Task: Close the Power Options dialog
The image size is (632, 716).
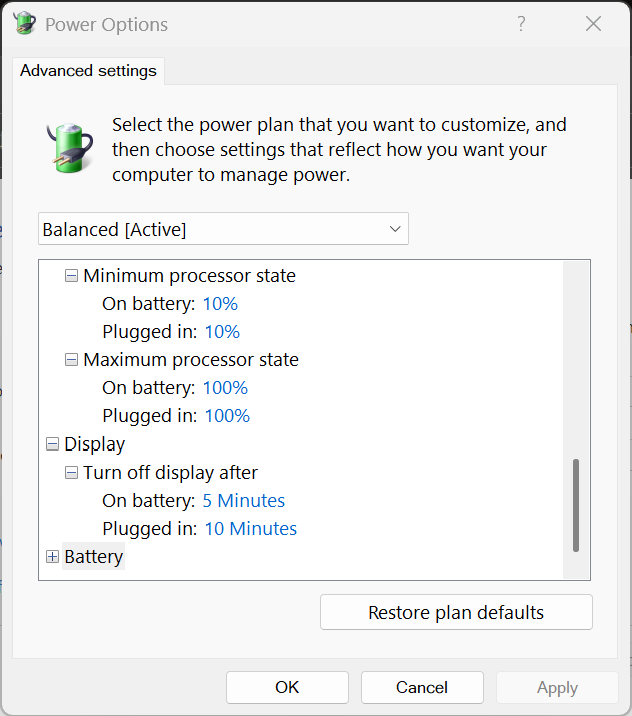Action: coord(593,24)
